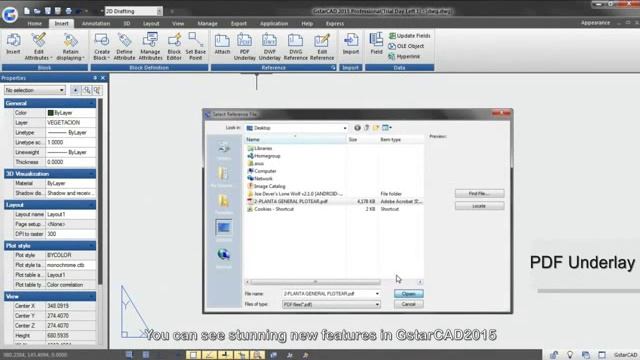Open Manage Attributes
Screen dimensions: 640x360
[150, 47]
